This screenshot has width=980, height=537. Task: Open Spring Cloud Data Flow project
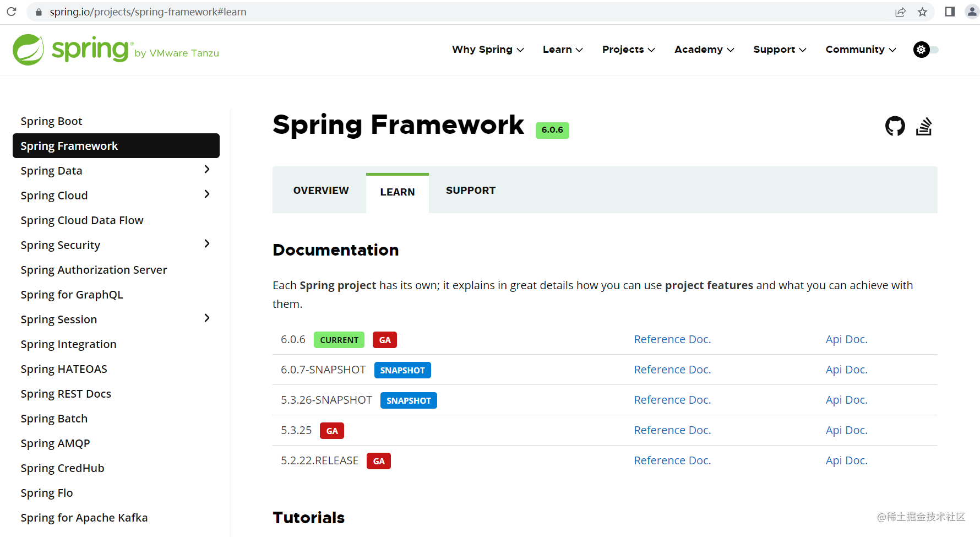pyautogui.click(x=82, y=220)
